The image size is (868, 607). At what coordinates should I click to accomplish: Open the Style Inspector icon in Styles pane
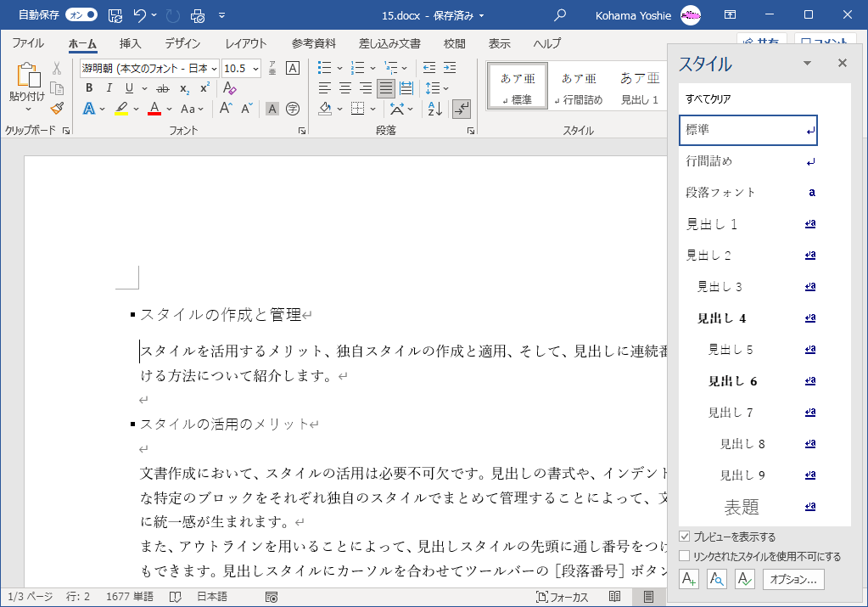pos(717,580)
